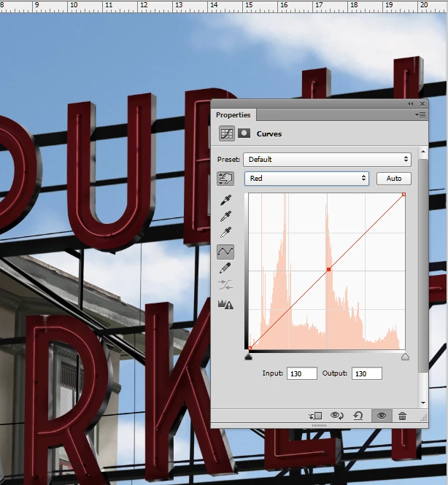Pick the black point eyedropper
Image resolution: width=448 pixels, height=485 pixels.
[x=225, y=200]
